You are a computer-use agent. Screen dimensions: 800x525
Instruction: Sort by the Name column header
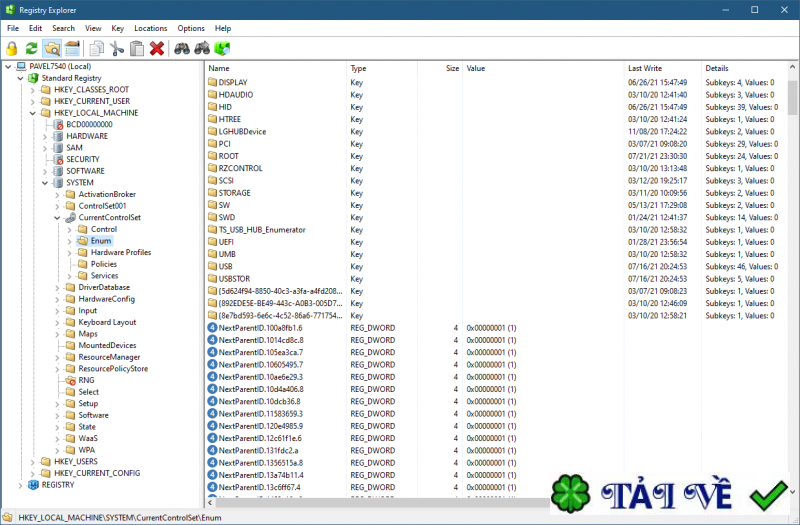276,68
